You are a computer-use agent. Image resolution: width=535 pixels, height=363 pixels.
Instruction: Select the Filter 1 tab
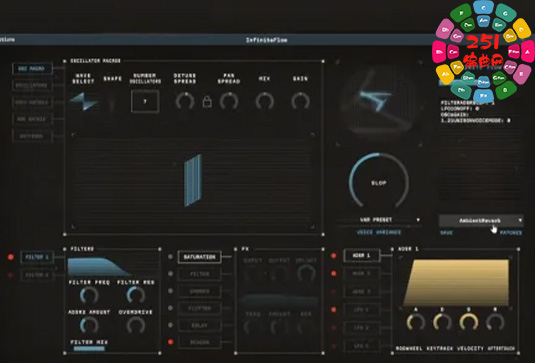(x=37, y=257)
